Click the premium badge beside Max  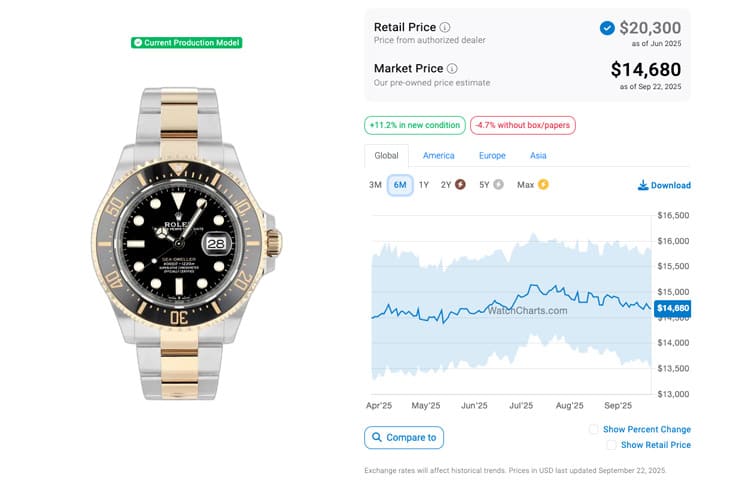[544, 185]
